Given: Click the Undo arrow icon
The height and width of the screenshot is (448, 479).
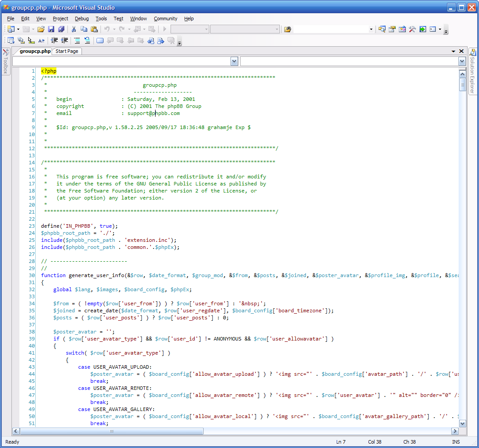Looking at the screenshot, I should [107, 30].
